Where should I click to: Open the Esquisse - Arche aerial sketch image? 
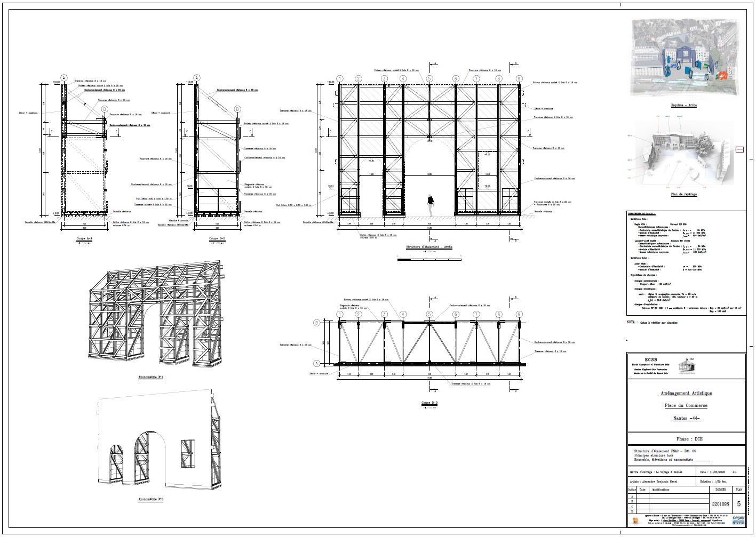point(684,58)
